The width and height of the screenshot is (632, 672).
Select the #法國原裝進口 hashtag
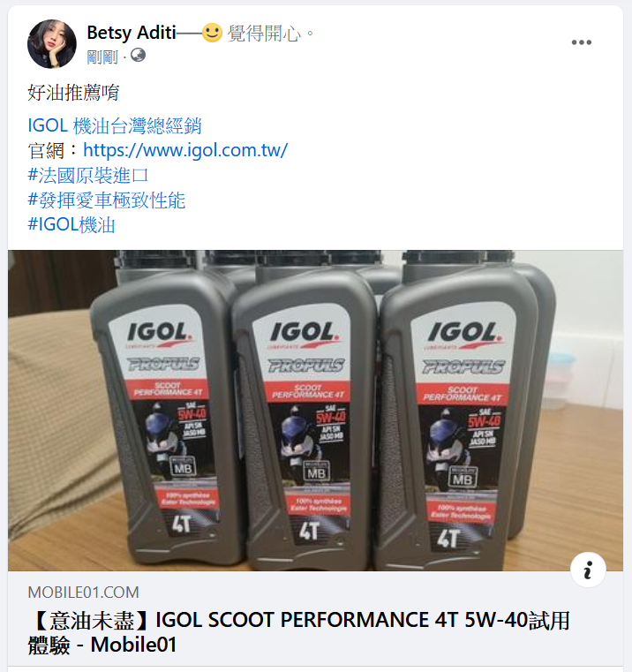[88, 175]
